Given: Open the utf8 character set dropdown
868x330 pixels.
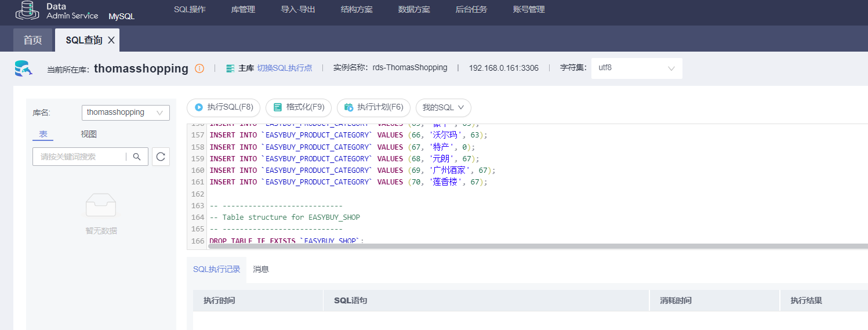Looking at the screenshot, I should [x=637, y=68].
